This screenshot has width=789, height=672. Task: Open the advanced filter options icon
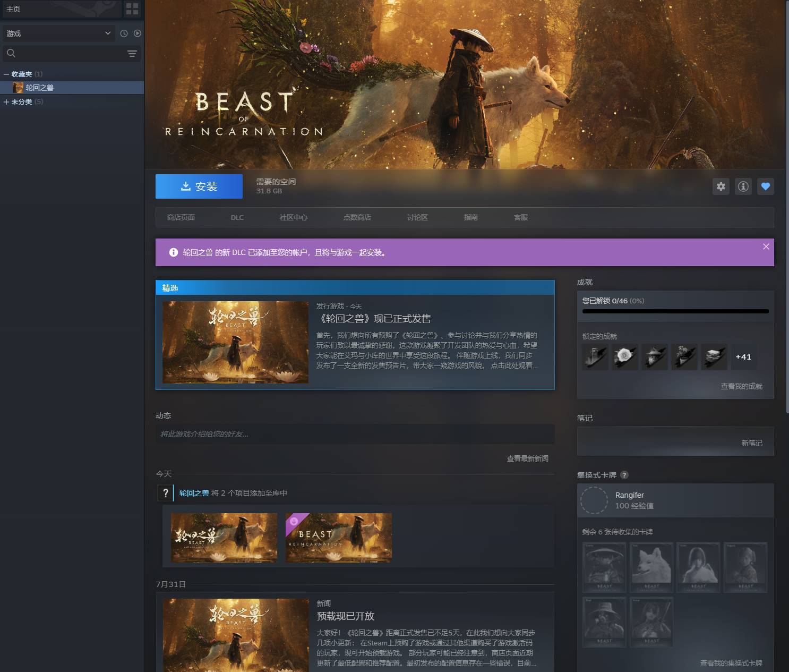(132, 54)
